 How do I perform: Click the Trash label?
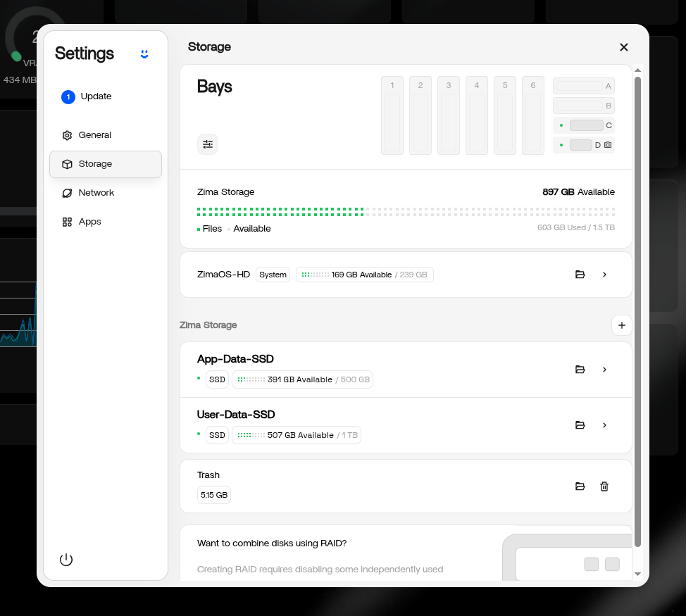pos(208,474)
